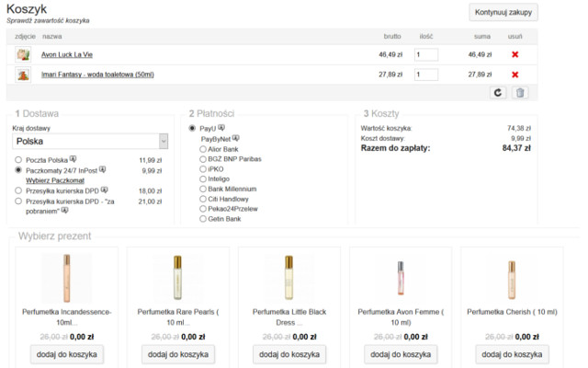Edit quantity field for Imari Fantasy
588x368 pixels.
[426, 75]
